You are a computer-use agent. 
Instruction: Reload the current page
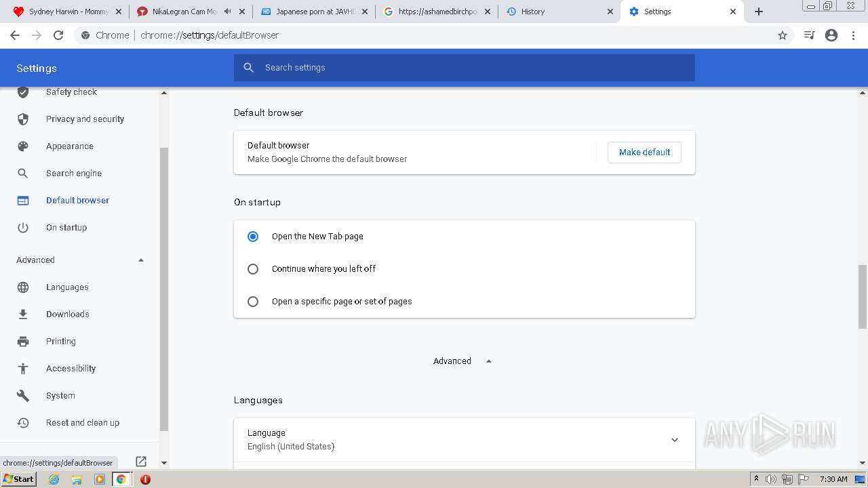click(x=58, y=35)
